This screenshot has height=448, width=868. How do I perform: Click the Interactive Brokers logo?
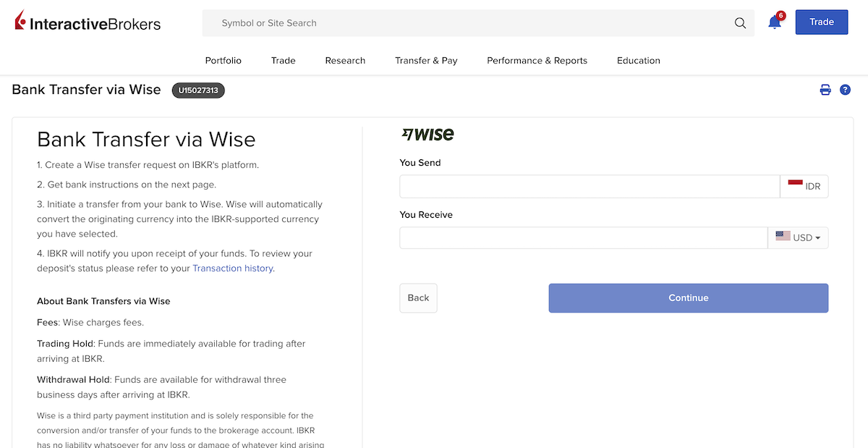pyautogui.click(x=88, y=22)
